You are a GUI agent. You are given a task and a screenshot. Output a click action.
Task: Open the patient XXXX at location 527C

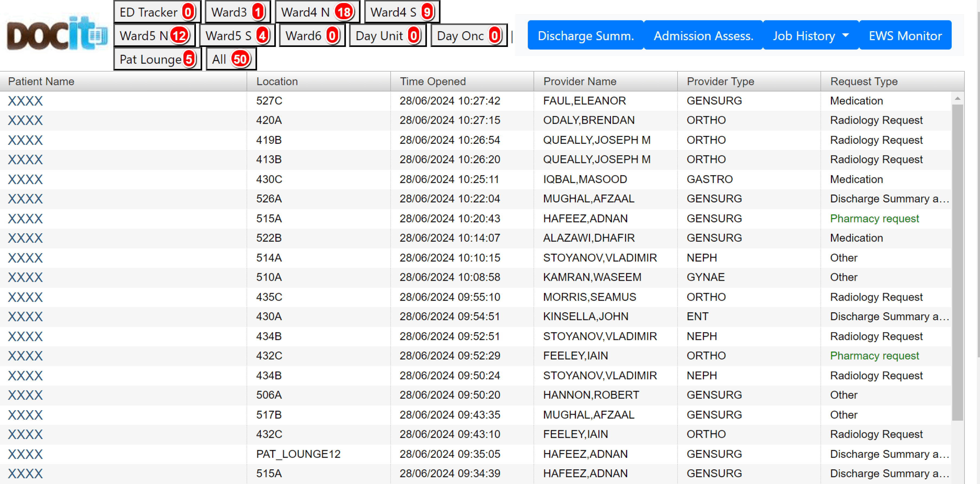25,101
